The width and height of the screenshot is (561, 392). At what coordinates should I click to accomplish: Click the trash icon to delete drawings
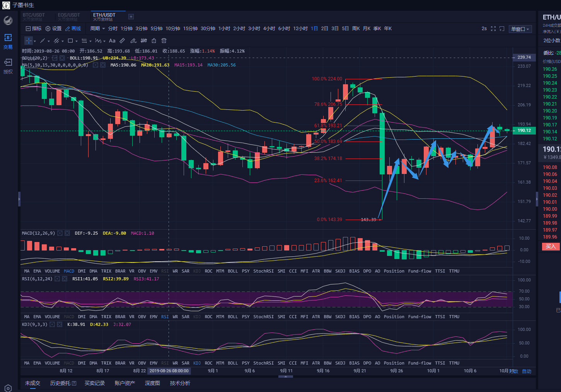pyautogui.click(x=164, y=41)
